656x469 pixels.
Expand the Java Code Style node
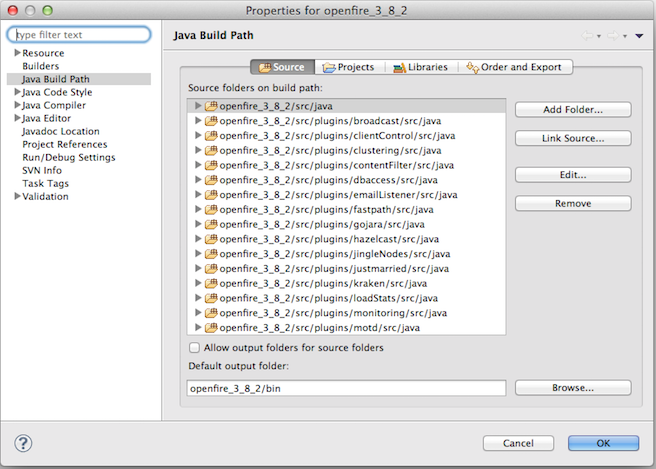click(x=17, y=92)
